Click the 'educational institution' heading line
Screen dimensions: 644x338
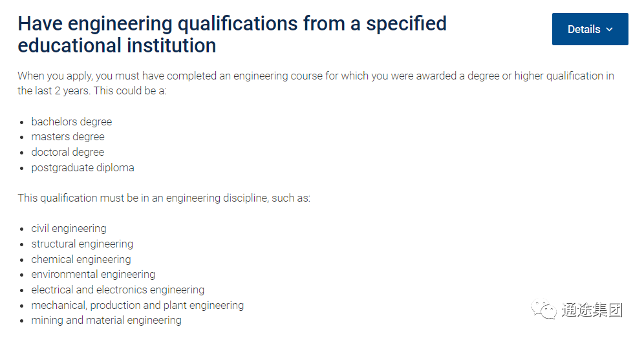click(116, 46)
